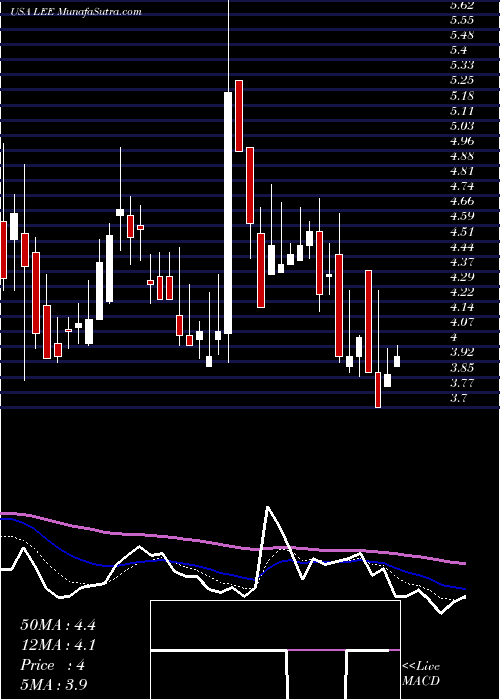
Task: Click the 4.29 price axis label
Action: [462, 277]
